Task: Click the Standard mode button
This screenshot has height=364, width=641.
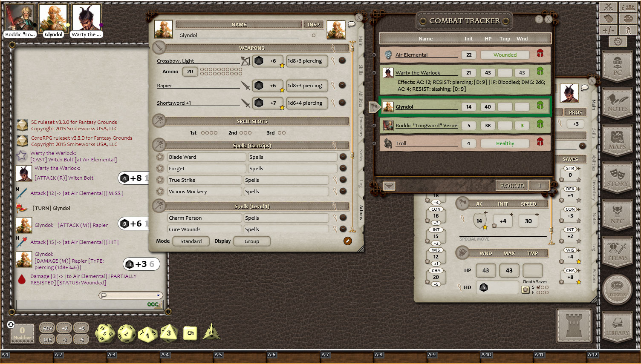Action: pyautogui.click(x=191, y=241)
